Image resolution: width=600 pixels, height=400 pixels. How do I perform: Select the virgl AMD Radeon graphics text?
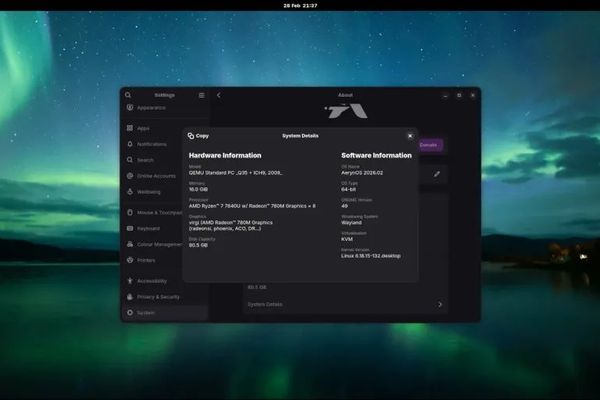point(231,225)
